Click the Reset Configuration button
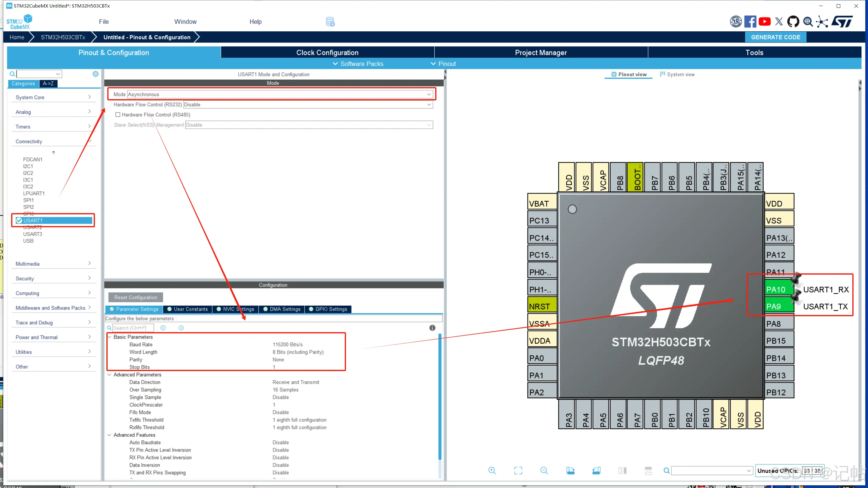Screen dimensions: 868x488 pyautogui.click(x=135, y=297)
